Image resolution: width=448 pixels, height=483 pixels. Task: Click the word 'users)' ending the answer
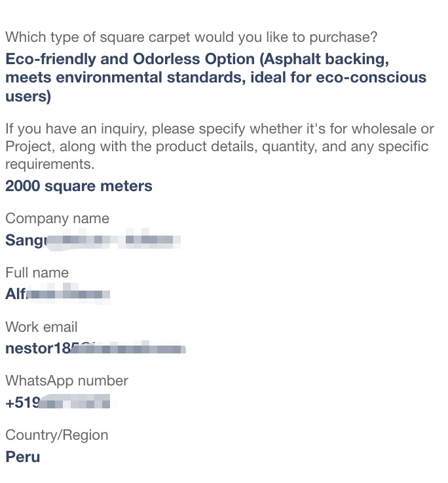coord(28,96)
